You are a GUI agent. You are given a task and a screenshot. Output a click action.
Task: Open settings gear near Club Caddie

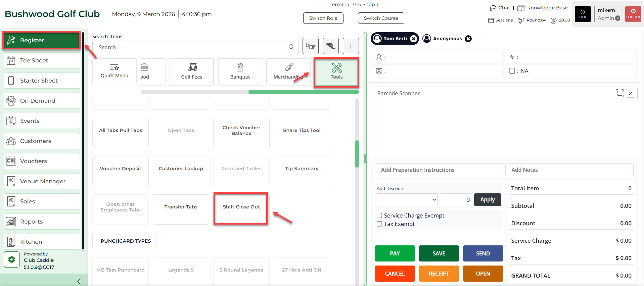(12, 259)
